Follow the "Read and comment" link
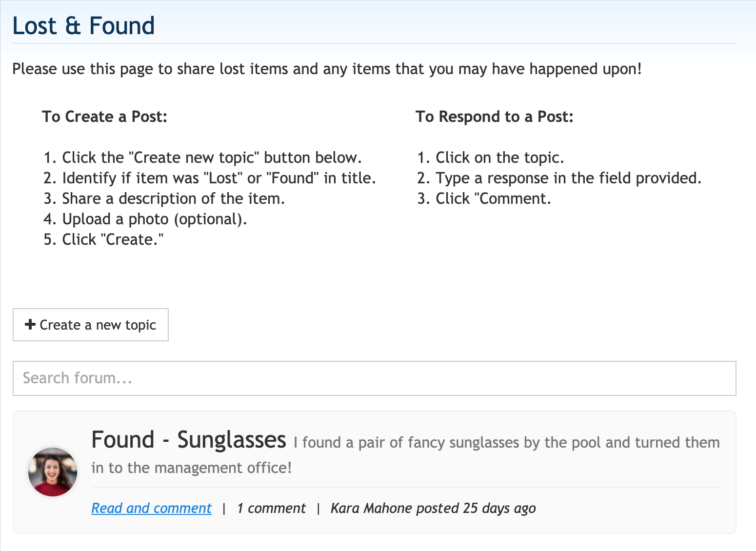Image resolution: width=756 pixels, height=551 pixels. point(151,508)
